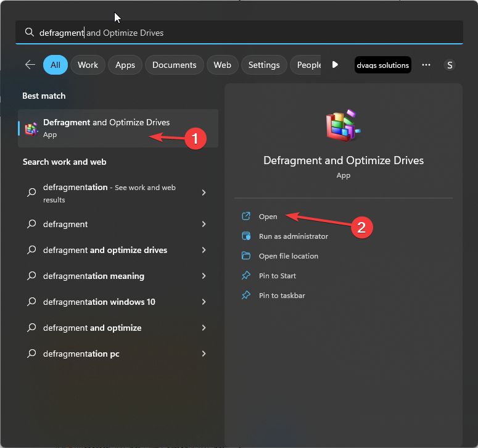Click the dvaqs solutions organization button
This screenshot has width=478, height=448.
[382, 65]
